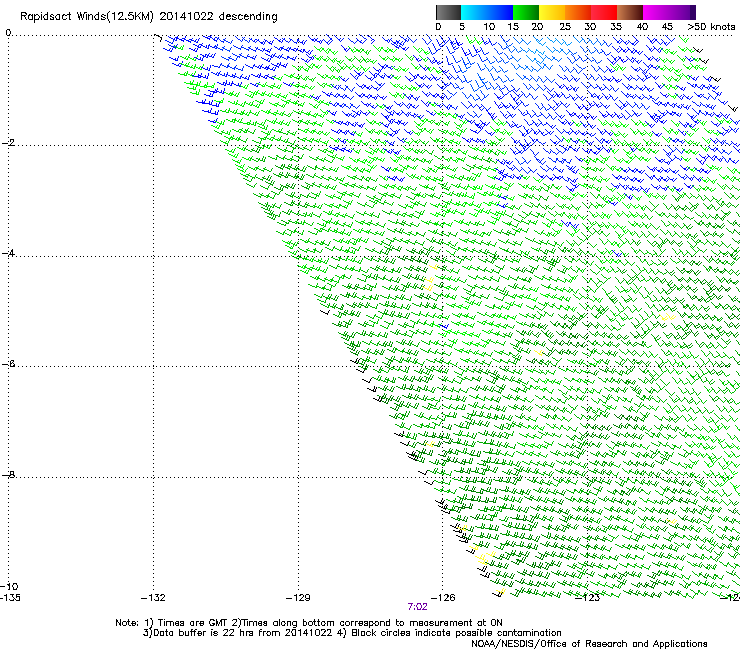This screenshot has height=650, width=740.
Task: Click the blue 10-15 knots color segment
Action: click(500, 12)
